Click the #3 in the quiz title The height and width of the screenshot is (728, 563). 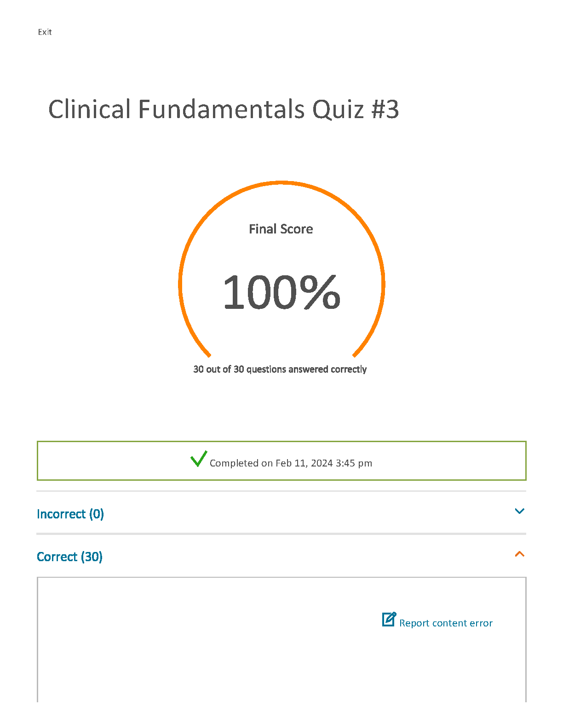[383, 109]
